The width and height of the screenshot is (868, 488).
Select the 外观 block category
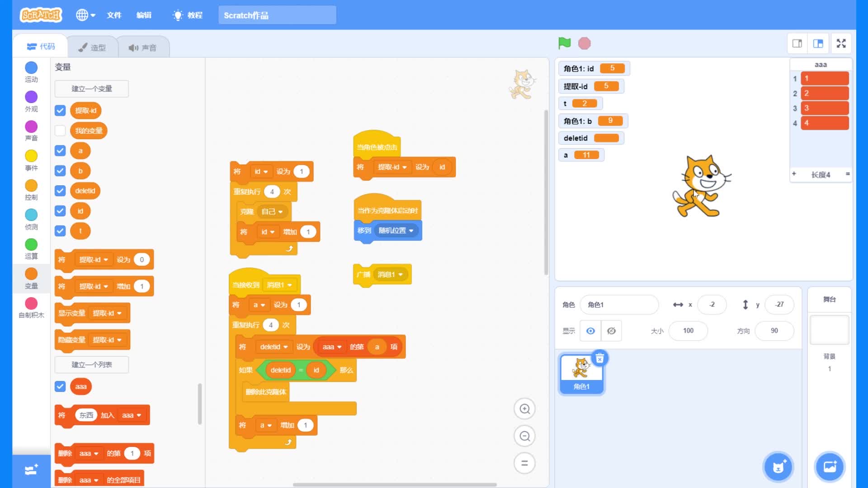[31, 102]
